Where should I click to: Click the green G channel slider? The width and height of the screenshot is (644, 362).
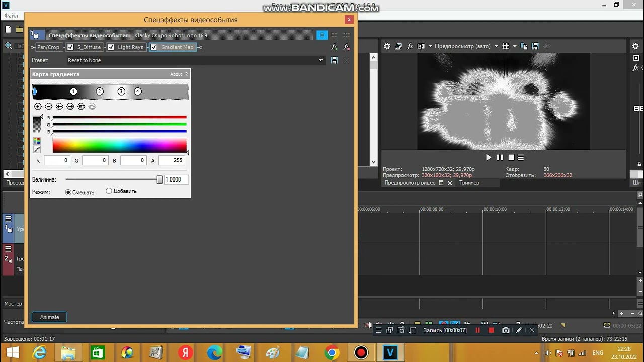(119, 124)
